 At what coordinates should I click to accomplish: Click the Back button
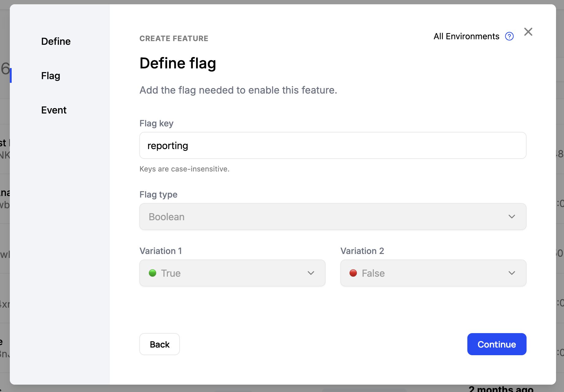159,344
